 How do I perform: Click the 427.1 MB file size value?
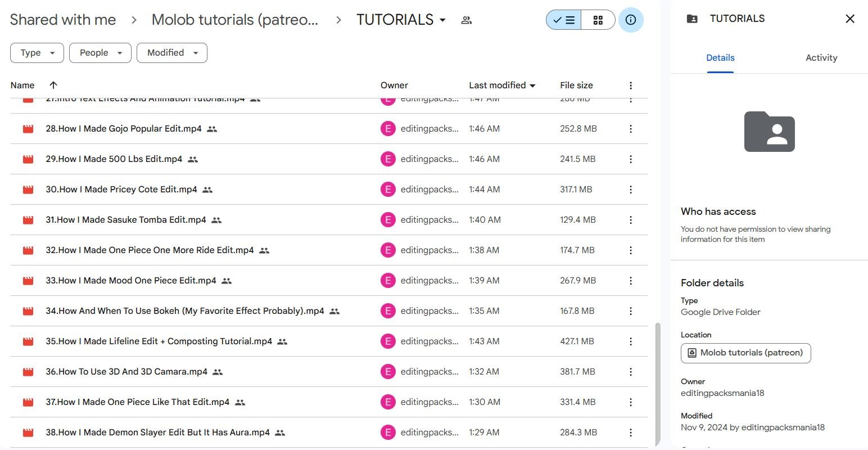tap(577, 341)
